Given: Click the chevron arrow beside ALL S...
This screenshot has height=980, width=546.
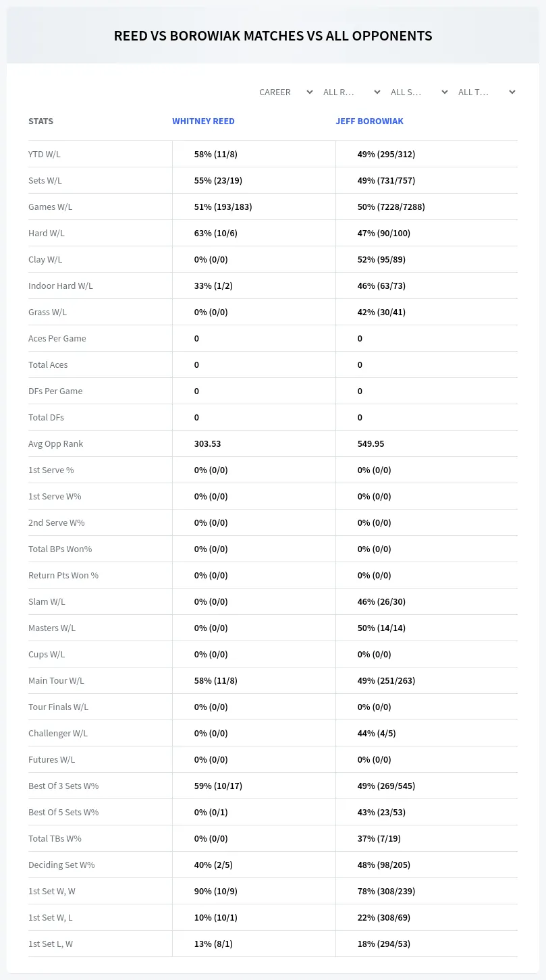Looking at the screenshot, I should click(x=444, y=92).
